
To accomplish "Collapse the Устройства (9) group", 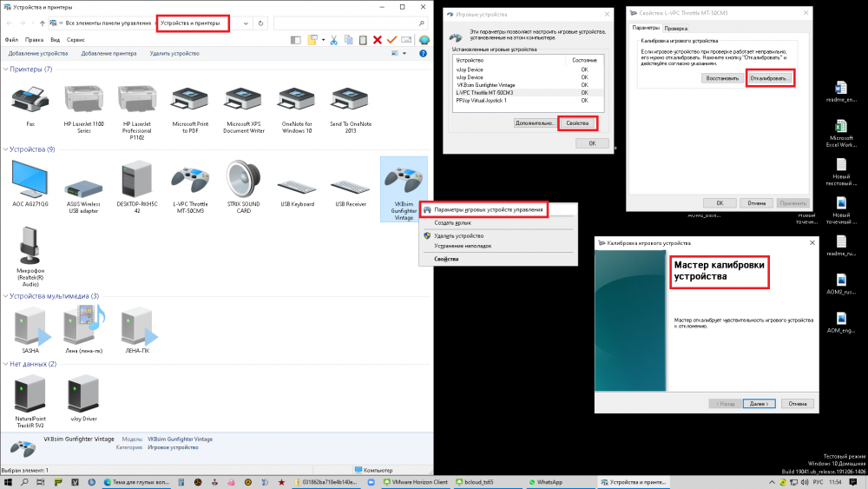I will [x=5, y=149].
